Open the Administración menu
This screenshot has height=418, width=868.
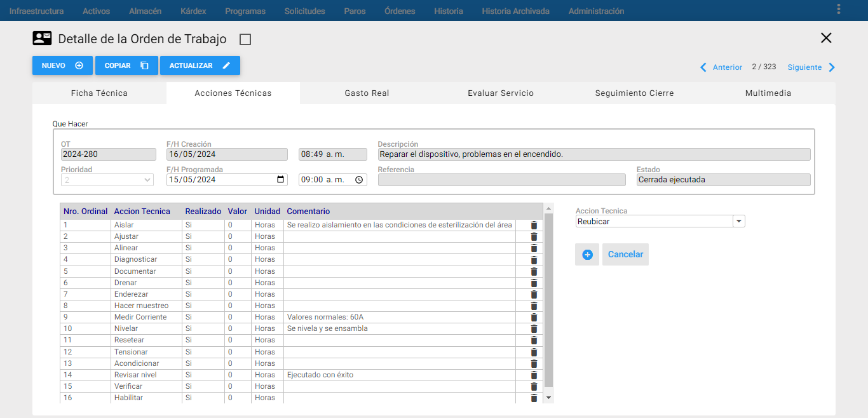click(596, 11)
